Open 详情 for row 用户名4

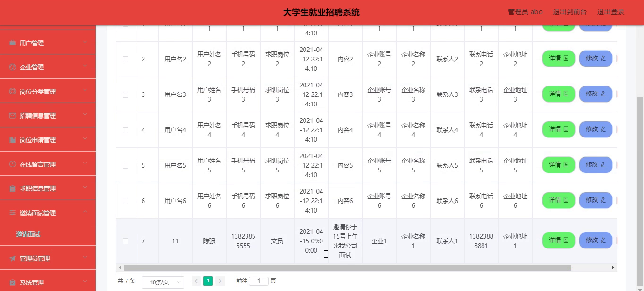[559, 129]
